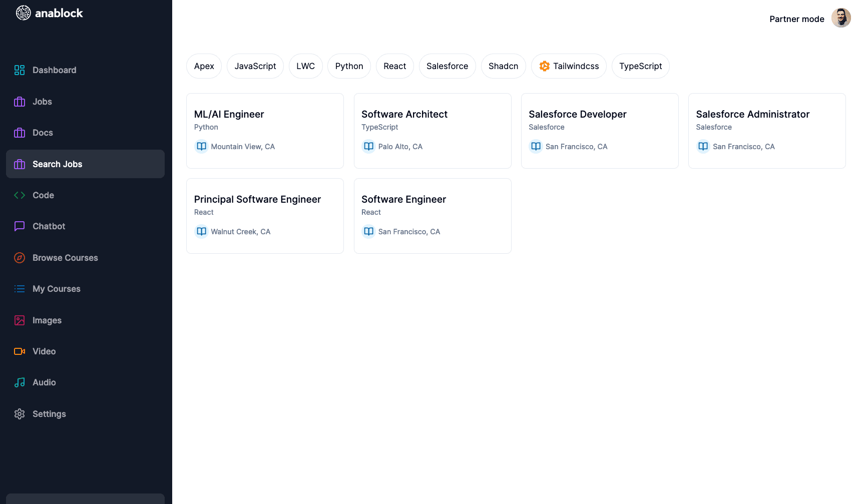Click the Code angle-brackets icon
This screenshot has height=504, width=860.
(20, 195)
